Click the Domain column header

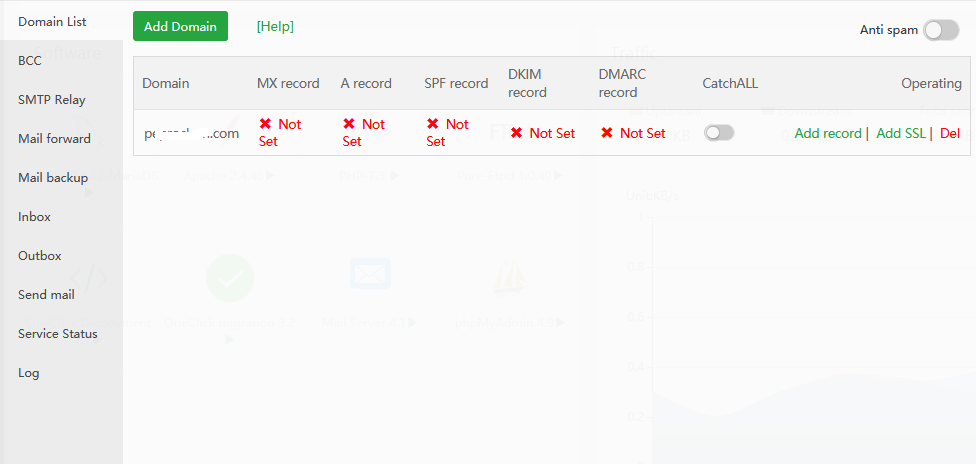tap(166, 83)
